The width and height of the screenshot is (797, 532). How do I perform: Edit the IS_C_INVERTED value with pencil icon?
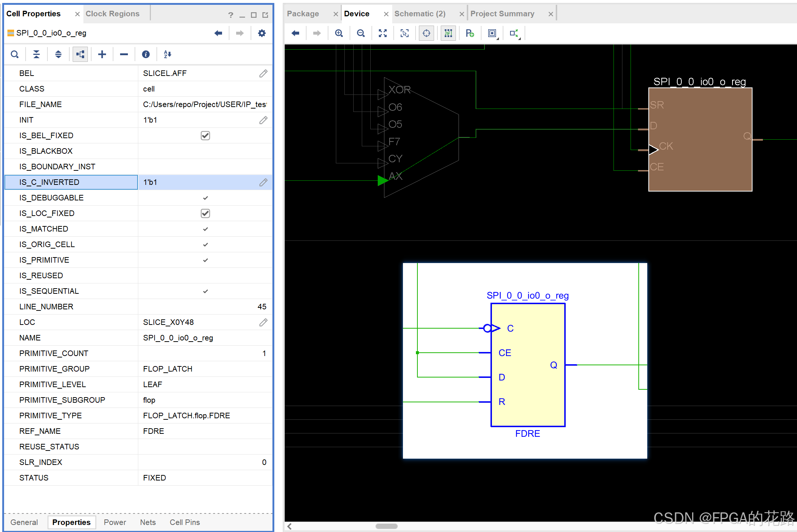coord(263,182)
